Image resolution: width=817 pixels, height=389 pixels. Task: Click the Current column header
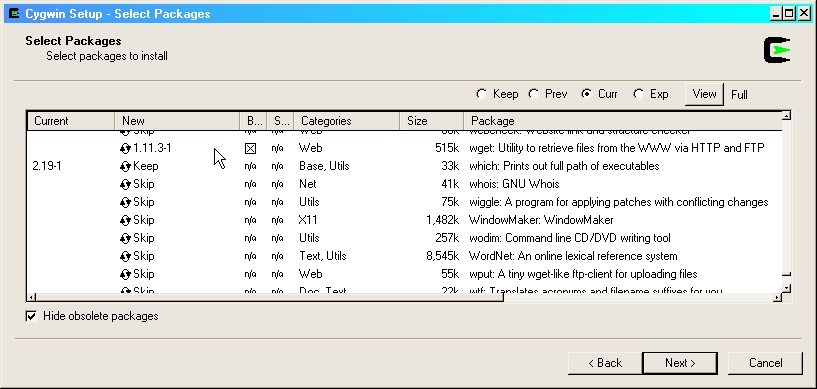(71, 121)
